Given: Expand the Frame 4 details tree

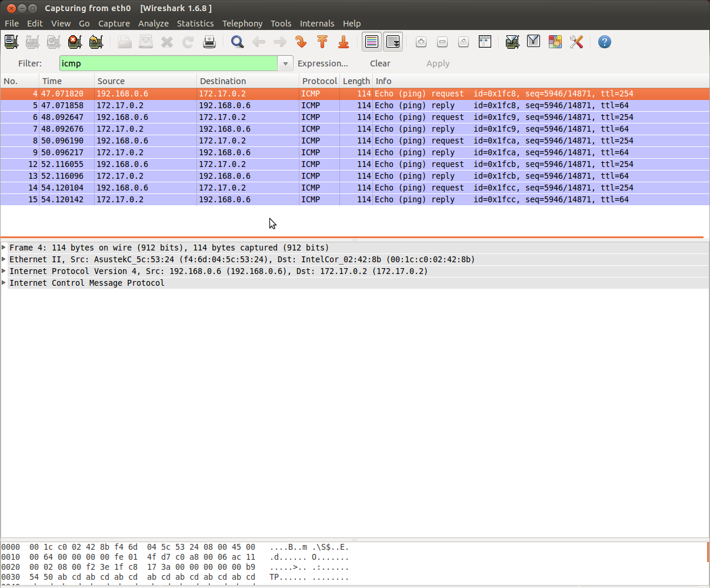Looking at the screenshot, I should point(4,248).
